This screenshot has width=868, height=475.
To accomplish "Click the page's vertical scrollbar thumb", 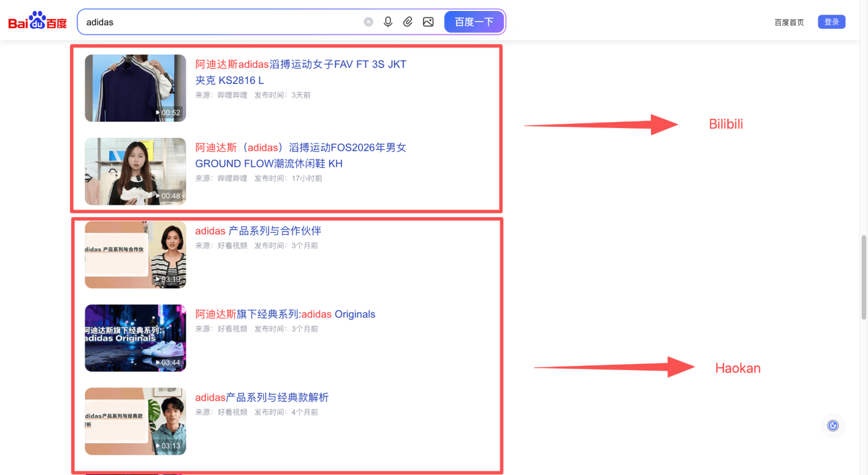I will (x=864, y=277).
